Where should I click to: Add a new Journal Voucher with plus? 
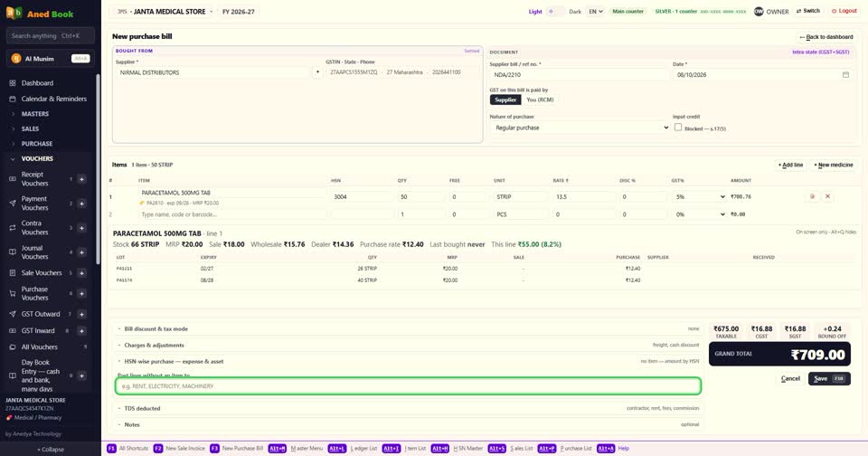click(81, 252)
